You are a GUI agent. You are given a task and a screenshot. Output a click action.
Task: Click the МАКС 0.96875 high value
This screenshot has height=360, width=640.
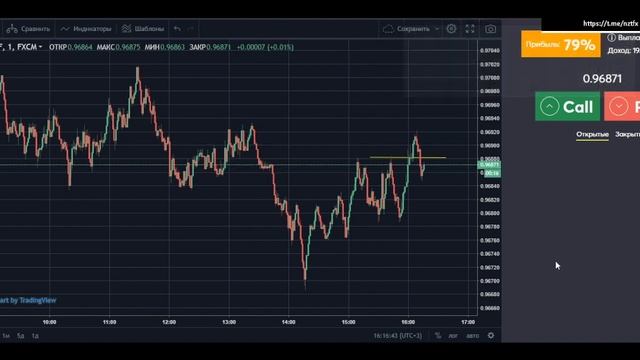(x=118, y=47)
